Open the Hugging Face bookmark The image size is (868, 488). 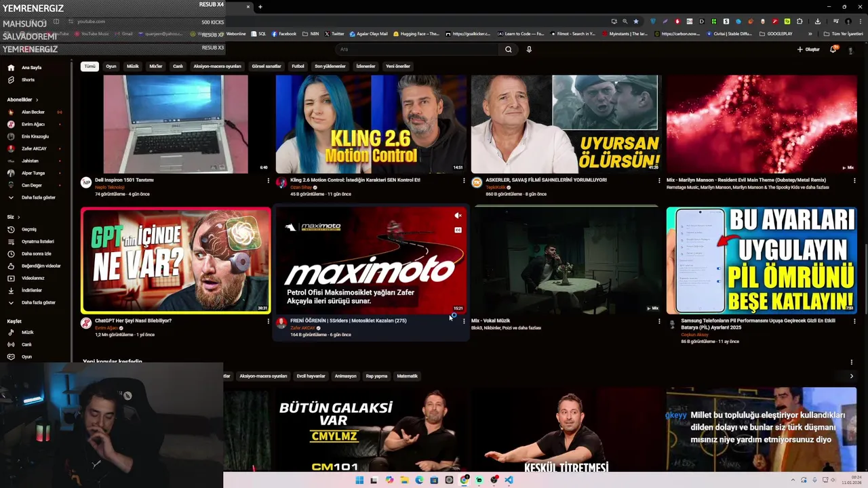416,33
